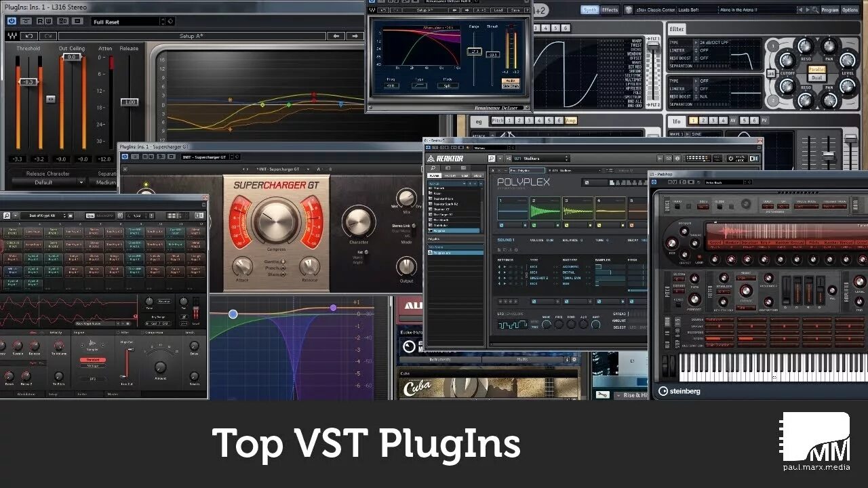Click the Range slider handle in Renaissance DeEsser
Image resolution: width=868 pixels, height=488 pixels.
475,52
